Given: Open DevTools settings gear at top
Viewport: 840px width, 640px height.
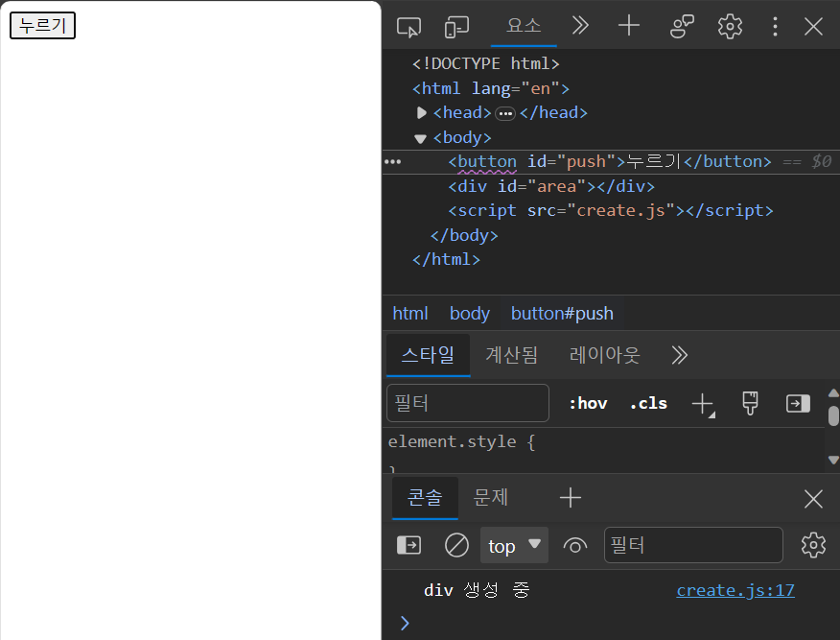Looking at the screenshot, I should coord(730,26).
